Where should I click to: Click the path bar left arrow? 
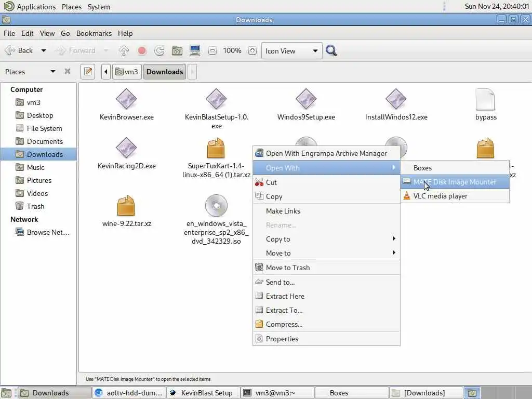106,72
